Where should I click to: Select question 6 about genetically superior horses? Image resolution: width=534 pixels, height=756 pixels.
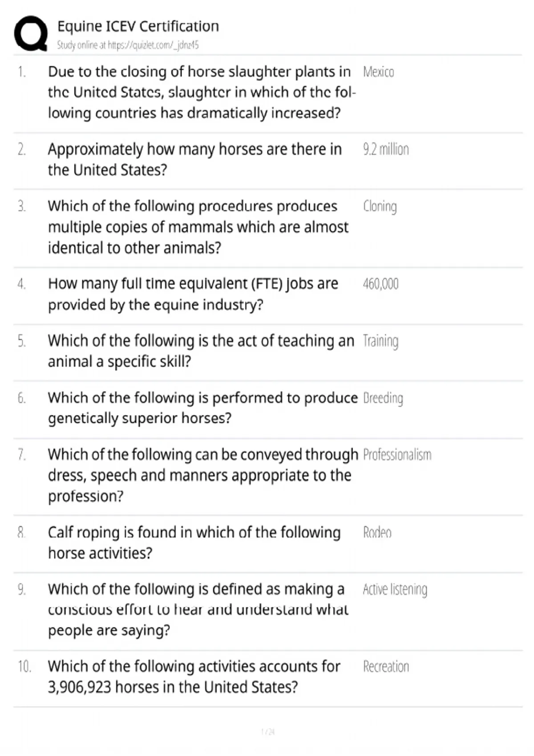point(203,408)
